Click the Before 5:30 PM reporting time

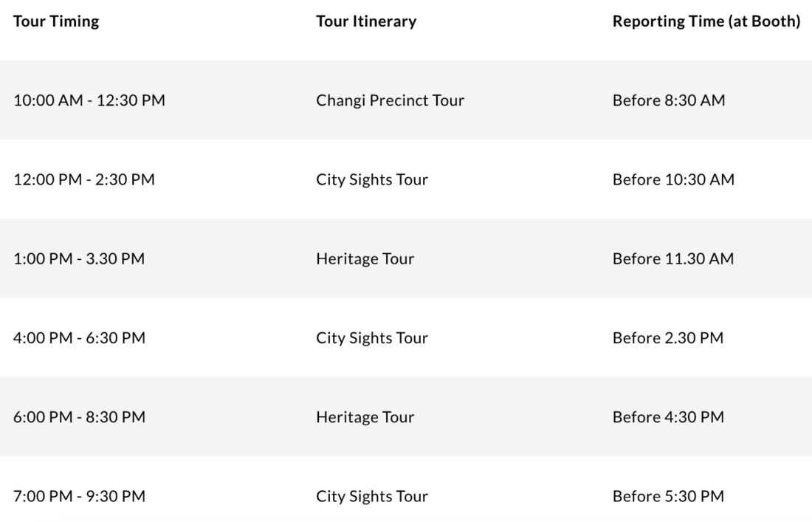(668, 496)
